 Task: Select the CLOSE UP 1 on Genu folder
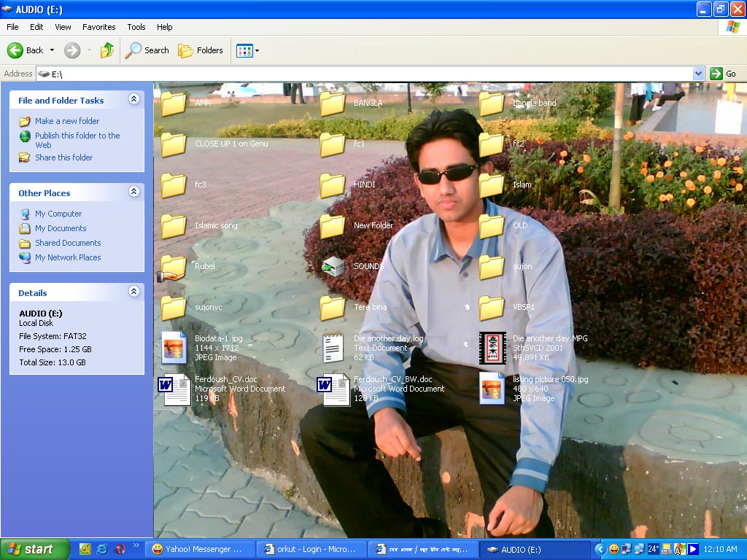tap(174, 144)
